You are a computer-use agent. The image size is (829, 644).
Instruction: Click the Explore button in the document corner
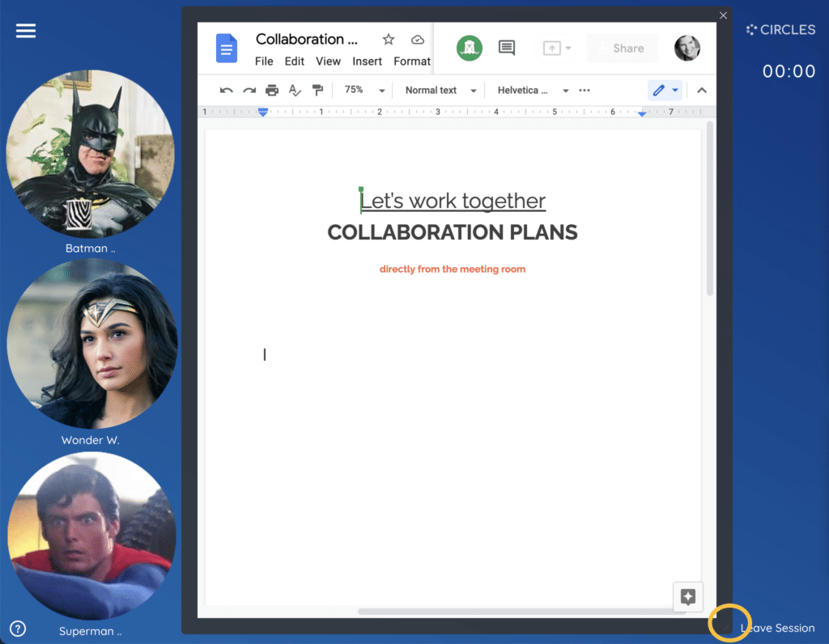(x=688, y=597)
